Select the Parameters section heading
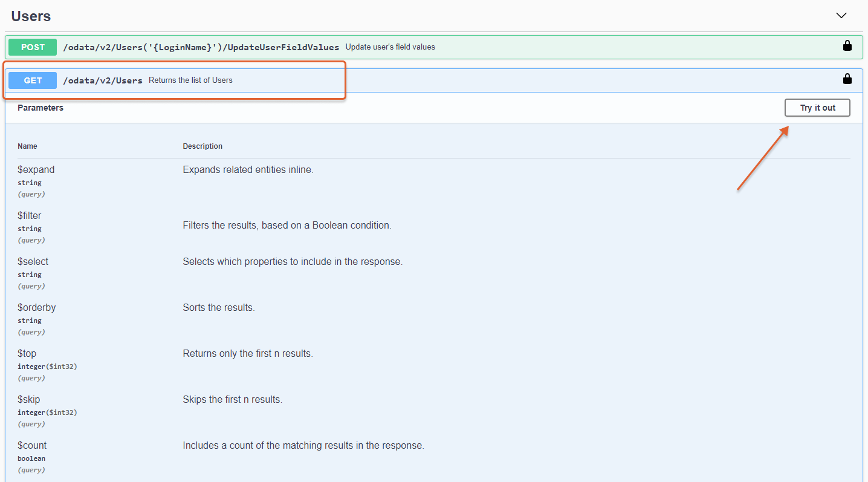The height and width of the screenshot is (482, 868). [x=40, y=108]
